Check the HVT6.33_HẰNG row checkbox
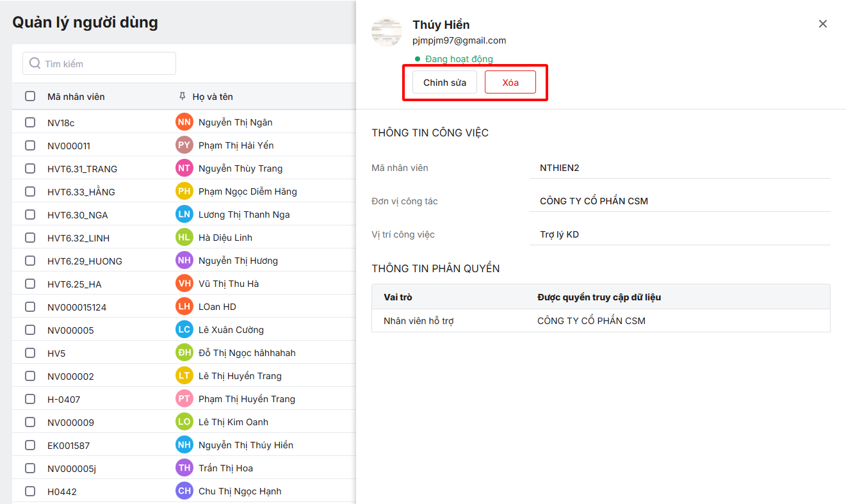Screen dimensions: 846x504 (30, 191)
